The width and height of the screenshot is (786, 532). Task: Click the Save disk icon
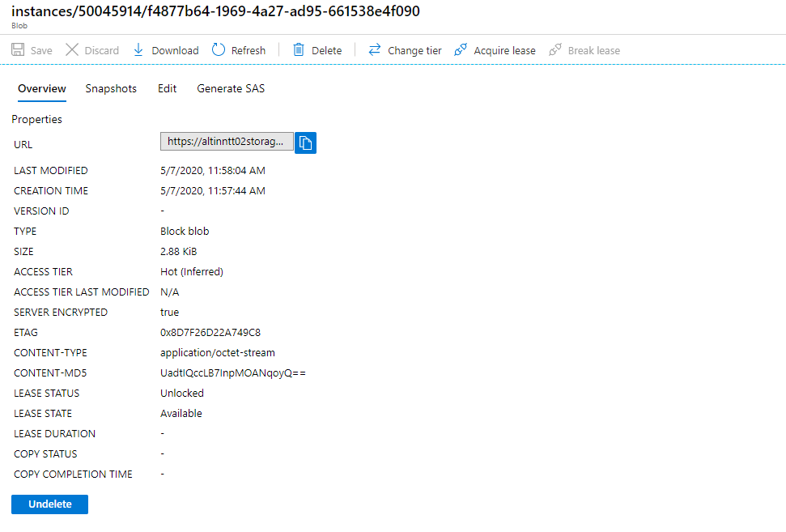(x=18, y=50)
